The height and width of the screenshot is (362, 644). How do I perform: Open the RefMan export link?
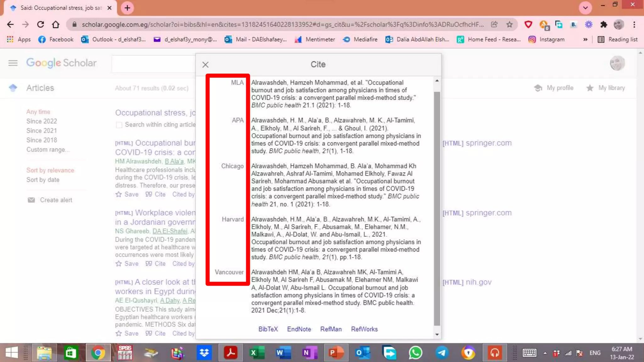(331, 329)
